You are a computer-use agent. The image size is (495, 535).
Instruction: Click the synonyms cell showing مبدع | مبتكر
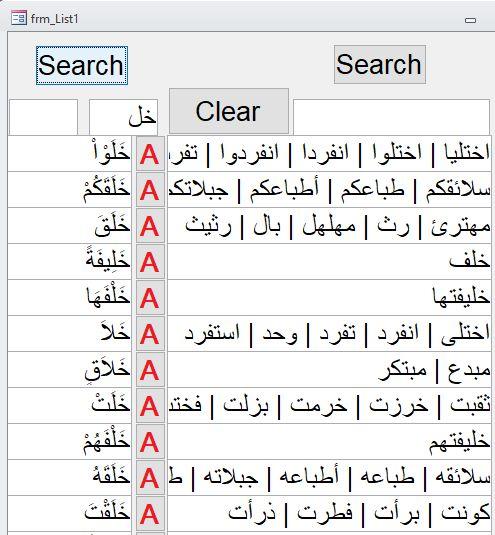[329, 370]
